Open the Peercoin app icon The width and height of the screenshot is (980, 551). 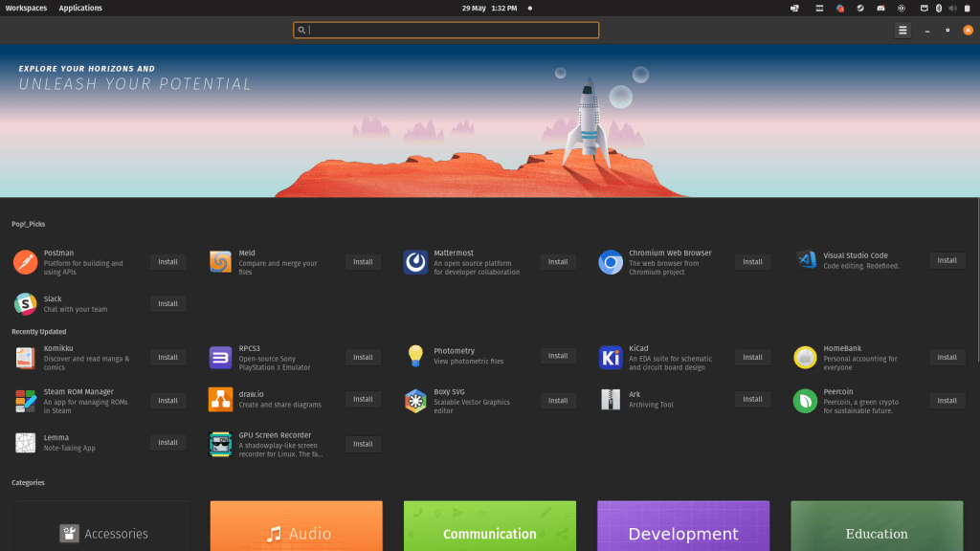click(805, 401)
